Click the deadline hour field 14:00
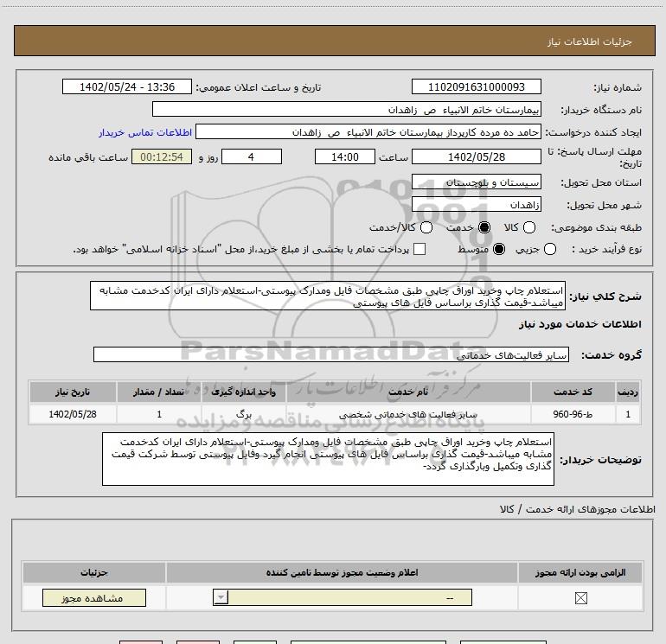Viewport: 666px width, 644px height. click(x=345, y=156)
